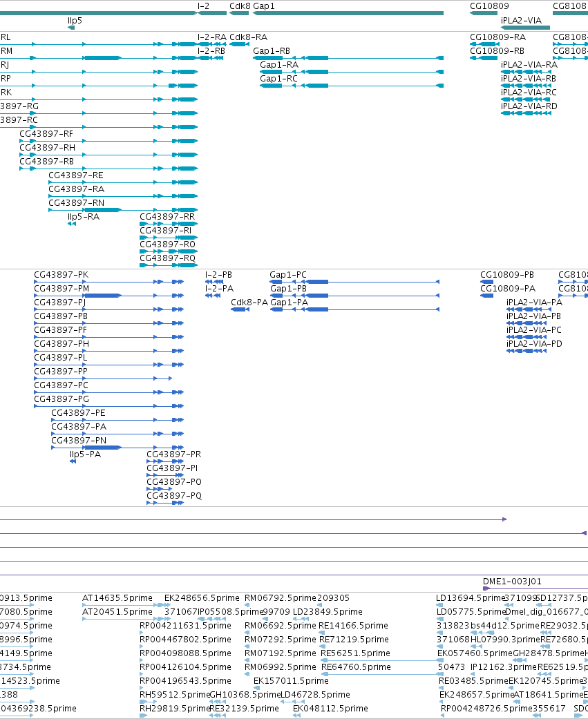Open the I-2-RB transcript
This screenshot has width=588, height=719.
[x=211, y=58]
